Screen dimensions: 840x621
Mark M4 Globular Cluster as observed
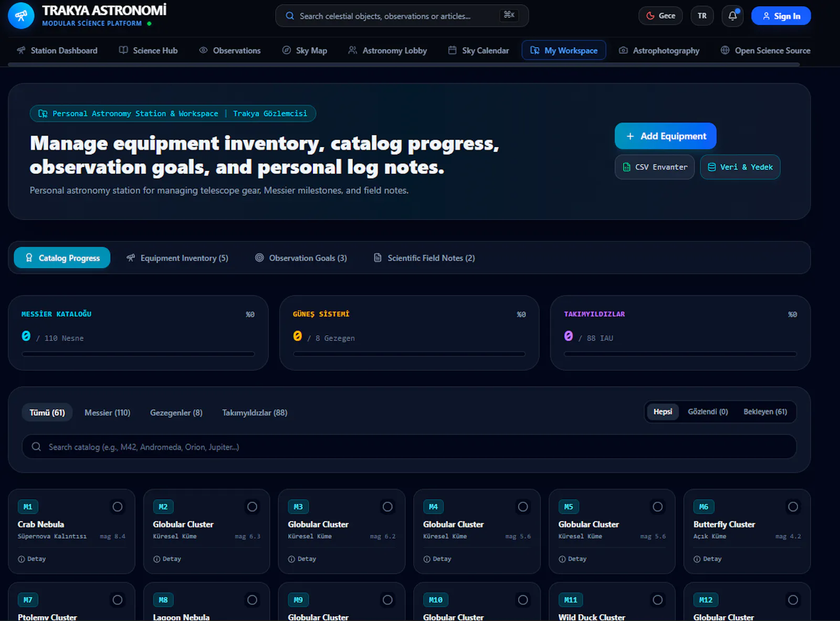pyautogui.click(x=523, y=507)
